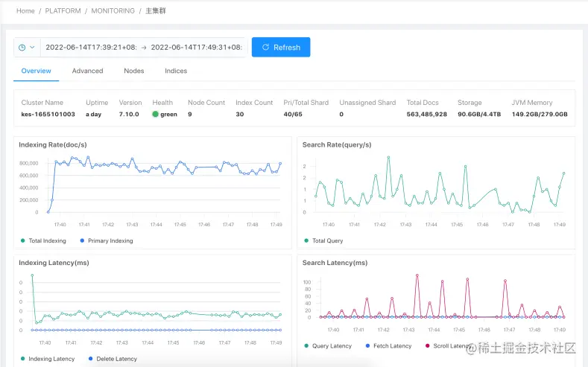Toggle Fetch Latency legend item
The image size is (588, 367).
coord(388,346)
